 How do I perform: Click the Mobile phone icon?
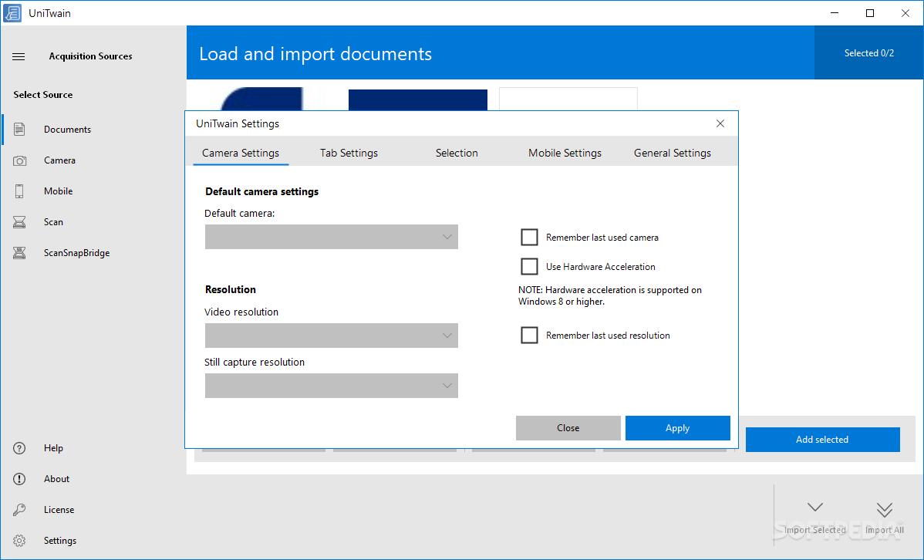click(x=19, y=191)
